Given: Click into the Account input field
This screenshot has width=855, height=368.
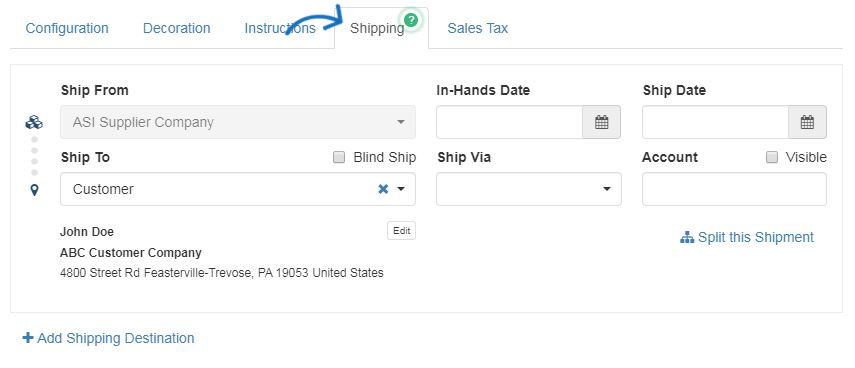Looking at the screenshot, I should click(734, 189).
